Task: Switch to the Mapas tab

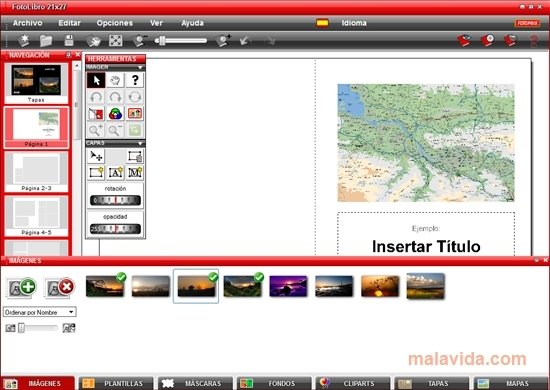Action: 511,383
